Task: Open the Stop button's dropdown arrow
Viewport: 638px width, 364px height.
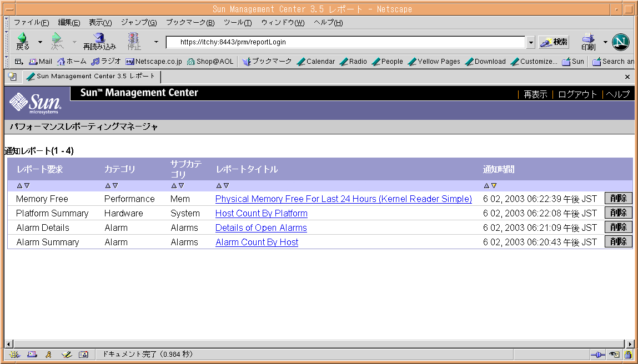Action: click(156, 42)
